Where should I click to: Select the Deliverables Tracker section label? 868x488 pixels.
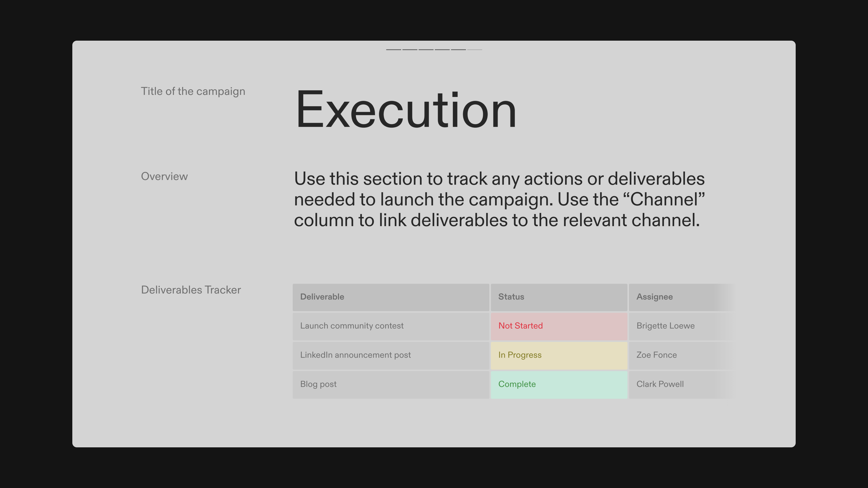(191, 290)
